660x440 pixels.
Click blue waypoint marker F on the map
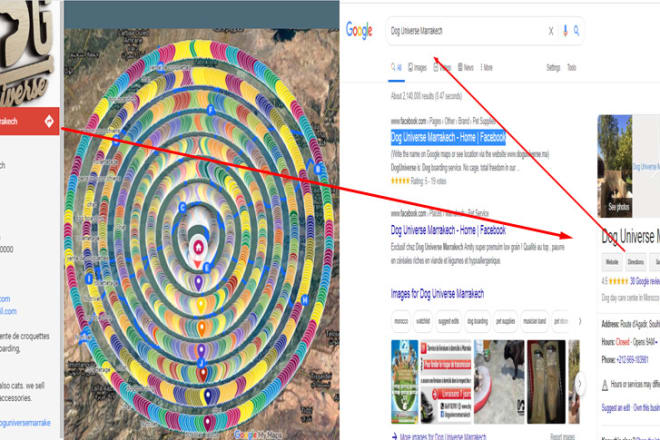click(211, 110)
